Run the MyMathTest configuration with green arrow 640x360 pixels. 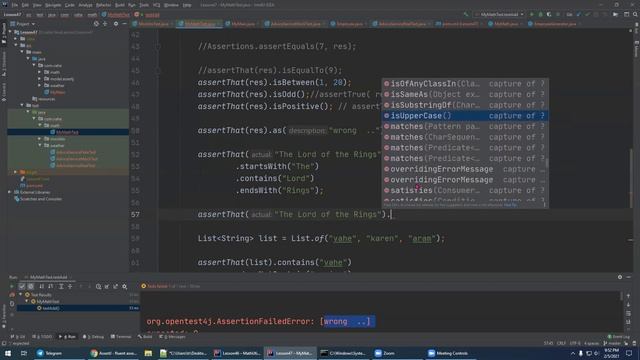tap(531, 14)
